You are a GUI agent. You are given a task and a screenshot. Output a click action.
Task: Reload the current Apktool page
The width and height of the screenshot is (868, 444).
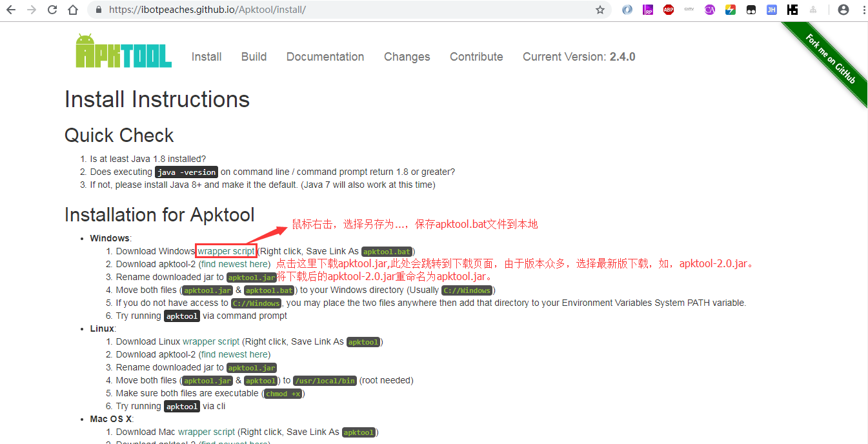52,10
